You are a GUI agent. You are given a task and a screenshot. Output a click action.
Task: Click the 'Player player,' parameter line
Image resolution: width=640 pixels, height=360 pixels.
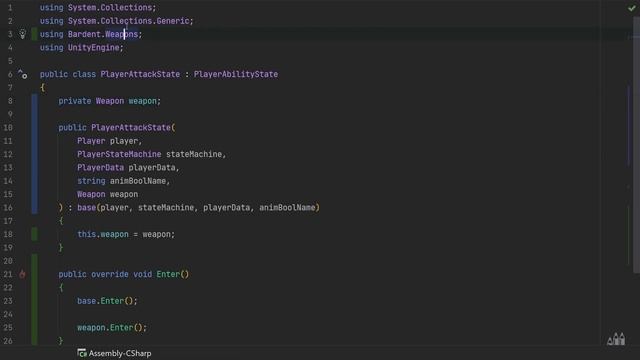click(x=109, y=141)
